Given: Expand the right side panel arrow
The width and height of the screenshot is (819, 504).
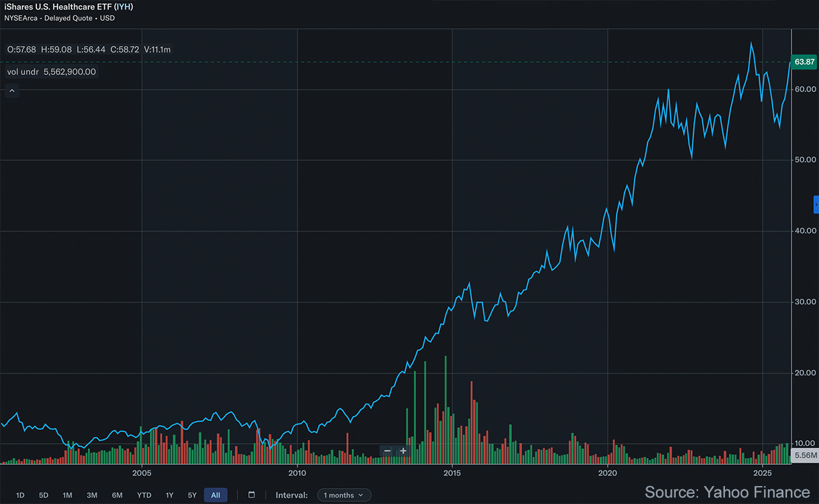Looking at the screenshot, I should click(816, 205).
